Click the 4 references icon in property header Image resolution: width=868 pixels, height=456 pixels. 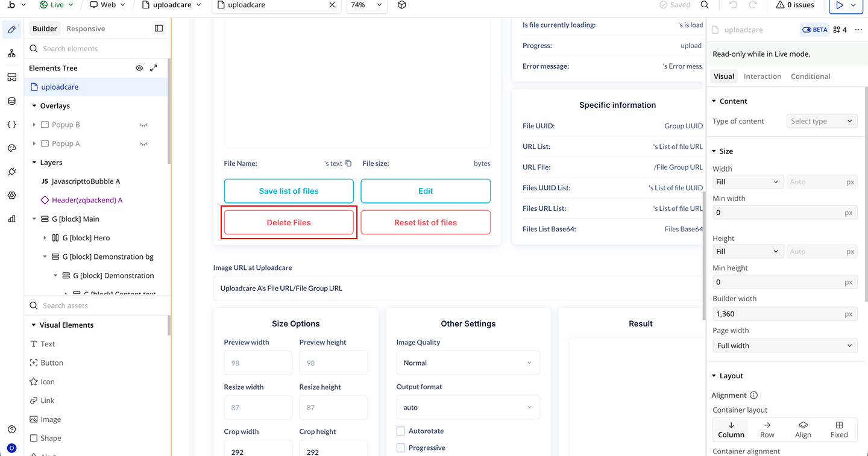tap(840, 30)
